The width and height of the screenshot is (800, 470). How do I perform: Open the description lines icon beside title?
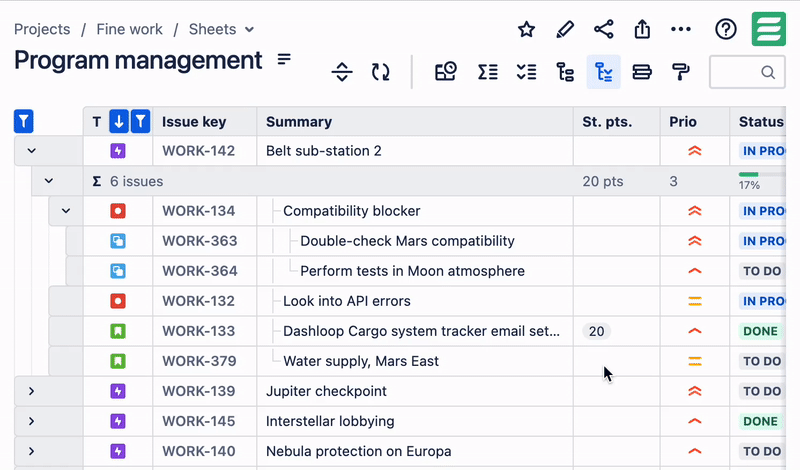[284, 59]
